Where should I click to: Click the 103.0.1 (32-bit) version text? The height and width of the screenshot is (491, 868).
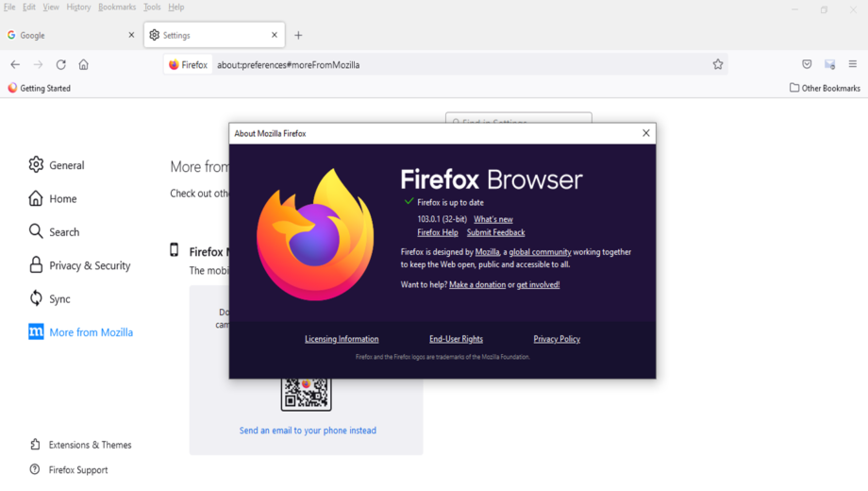[442, 219]
